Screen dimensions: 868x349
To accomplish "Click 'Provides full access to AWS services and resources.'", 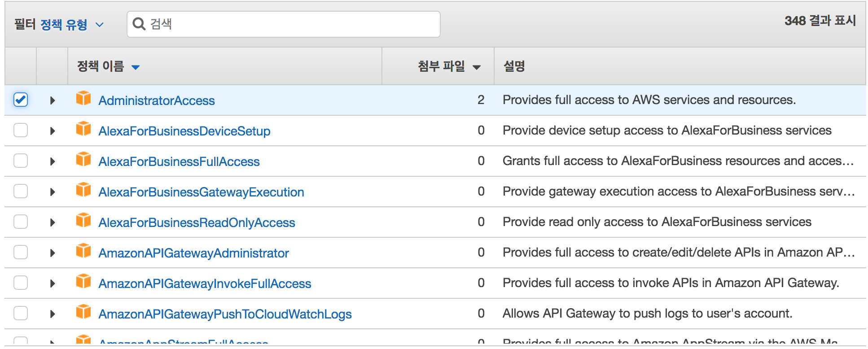I will pyautogui.click(x=649, y=100).
